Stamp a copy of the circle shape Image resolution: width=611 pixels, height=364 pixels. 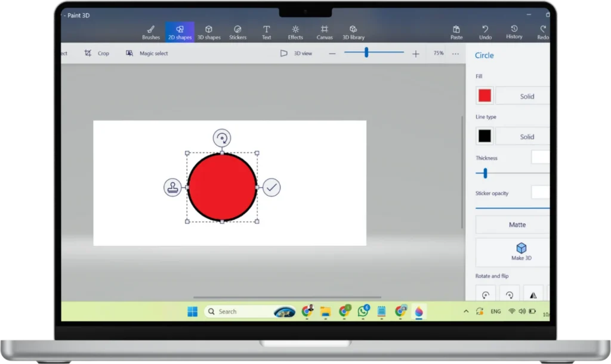171,187
